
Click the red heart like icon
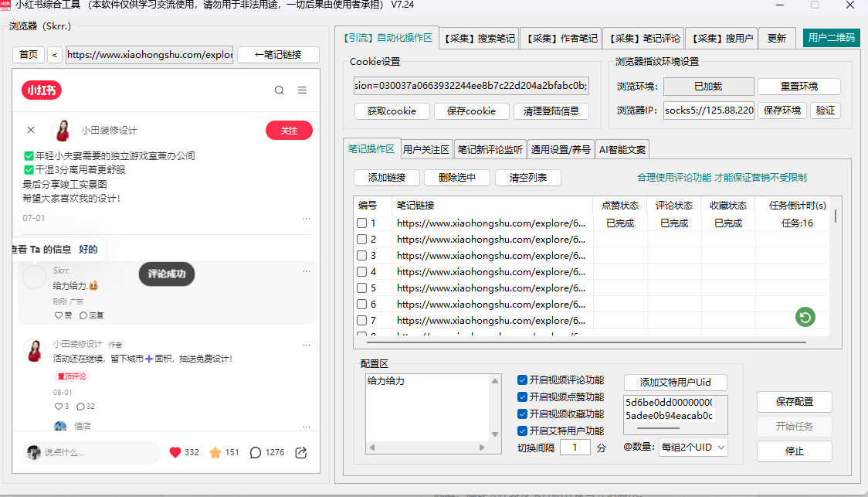click(x=175, y=452)
